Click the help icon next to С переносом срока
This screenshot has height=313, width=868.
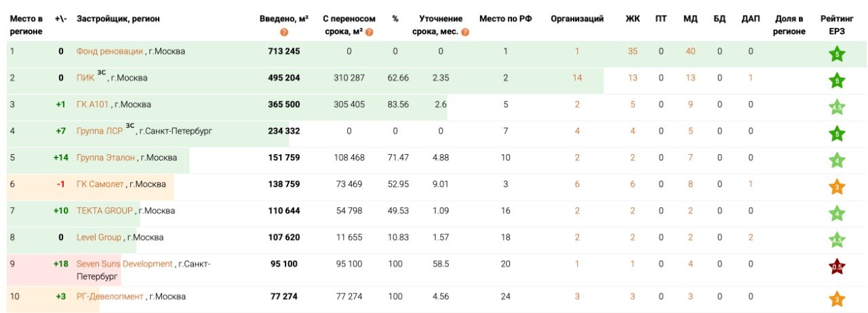tap(369, 32)
